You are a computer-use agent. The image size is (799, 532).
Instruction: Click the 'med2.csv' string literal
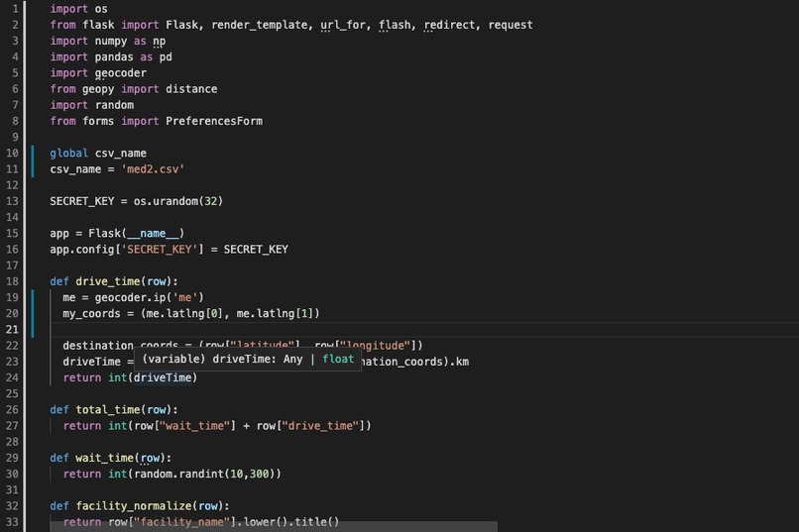(153, 169)
